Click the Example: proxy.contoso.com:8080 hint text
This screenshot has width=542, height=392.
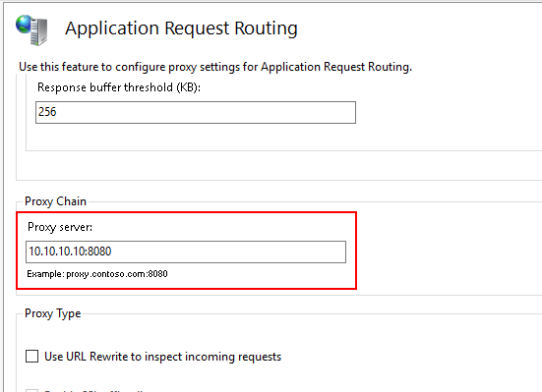coord(97,274)
